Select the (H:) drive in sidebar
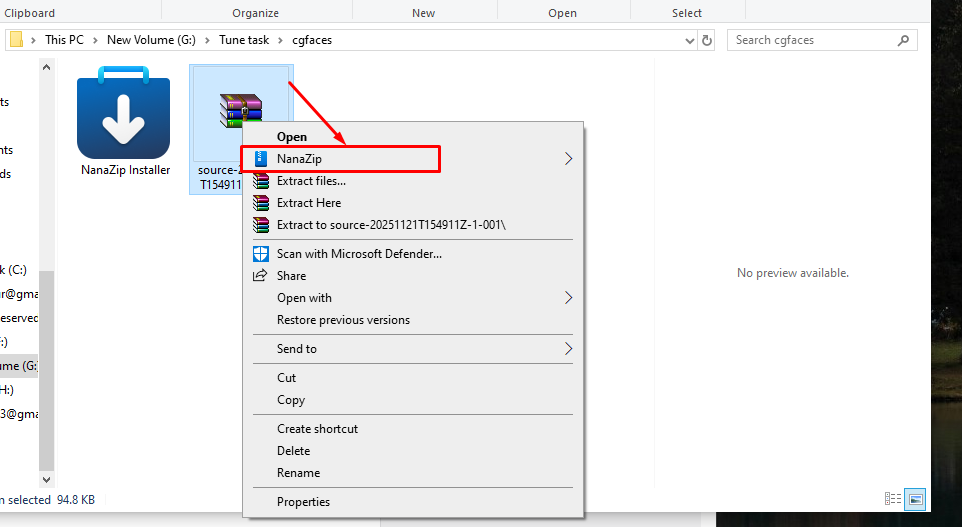Viewport: 962px width, 527px height. 7,390
